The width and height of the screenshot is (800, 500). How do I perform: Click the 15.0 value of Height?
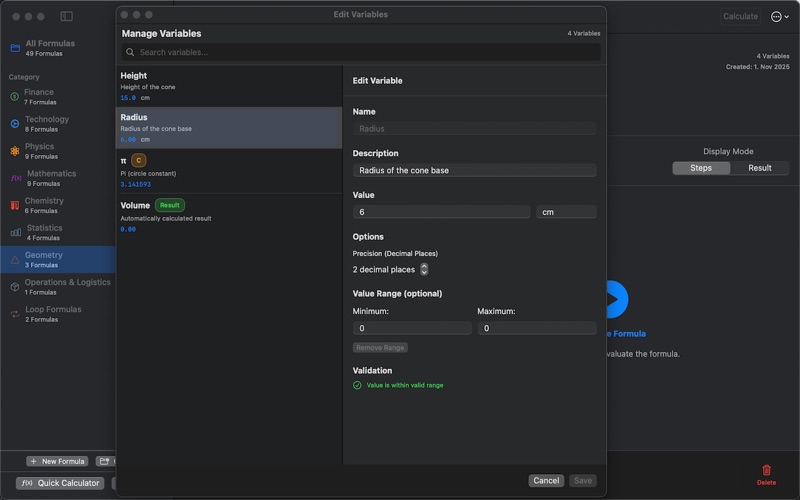click(x=128, y=97)
